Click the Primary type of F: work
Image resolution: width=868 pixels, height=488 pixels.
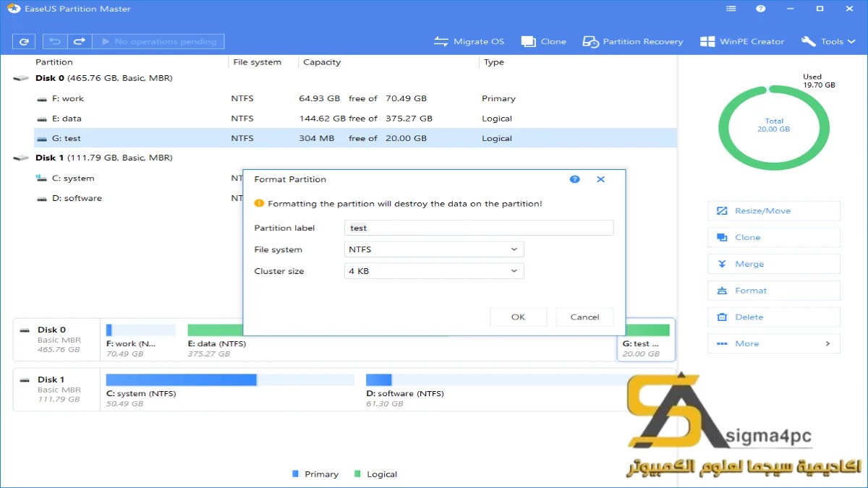[498, 98]
